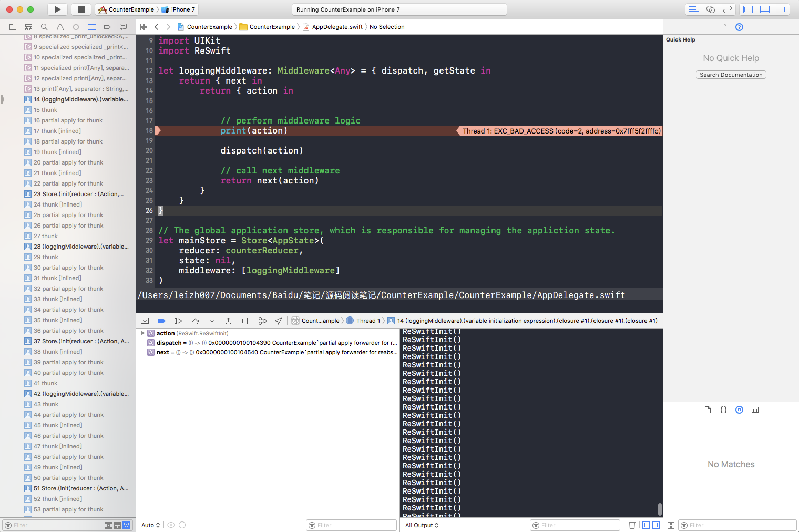
Task: Toggle the console pane
Action: (x=655, y=525)
